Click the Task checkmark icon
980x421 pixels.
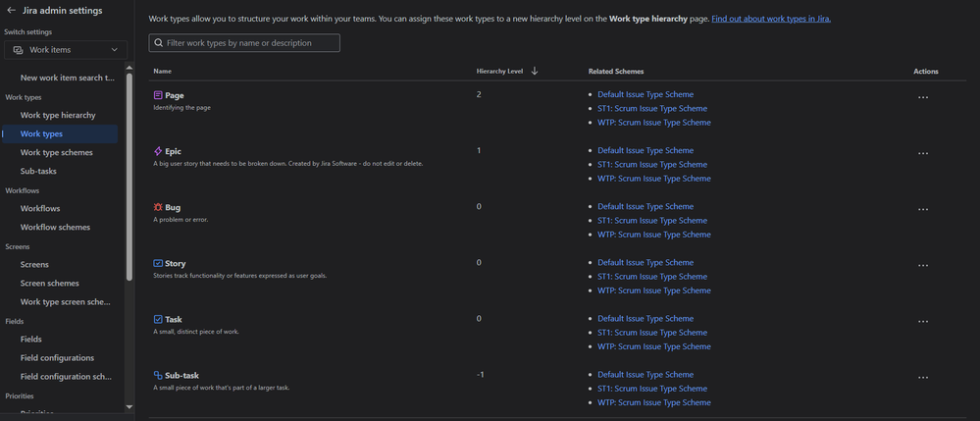[x=158, y=319]
